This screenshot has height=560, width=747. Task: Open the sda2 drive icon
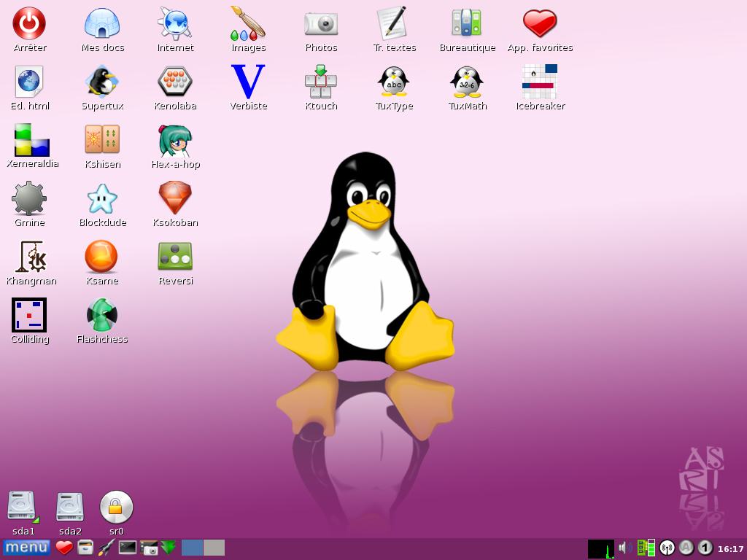(x=70, y=507)
